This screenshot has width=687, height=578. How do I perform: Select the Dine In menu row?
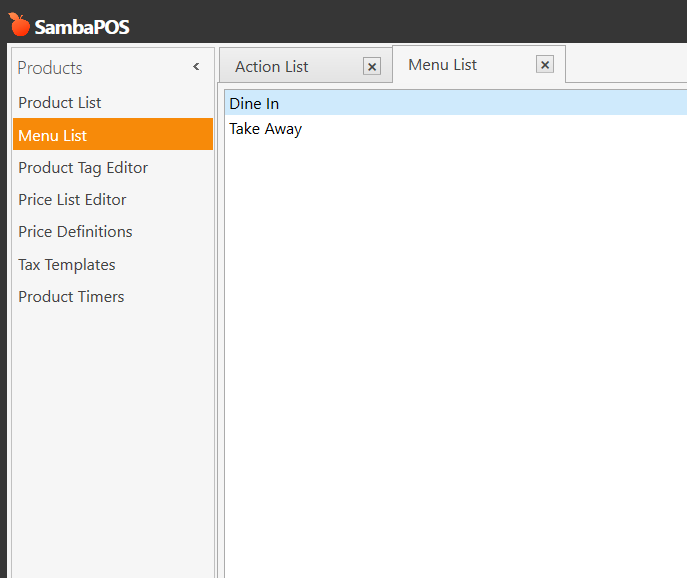pyautogui.click(x=254, y=103)
